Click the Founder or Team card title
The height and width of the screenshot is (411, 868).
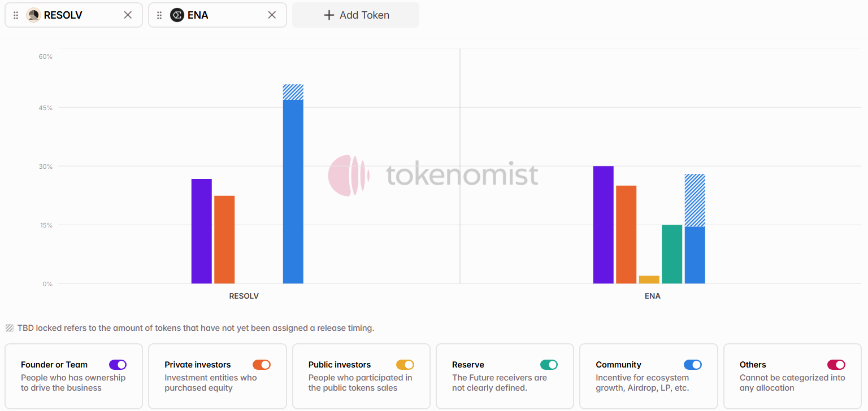click(55, 365)
